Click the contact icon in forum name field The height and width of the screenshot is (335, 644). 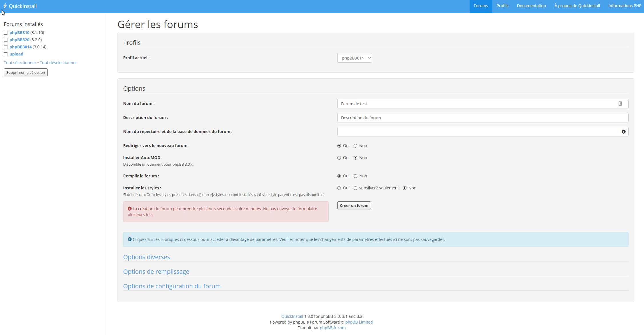[x=620, y=104]
